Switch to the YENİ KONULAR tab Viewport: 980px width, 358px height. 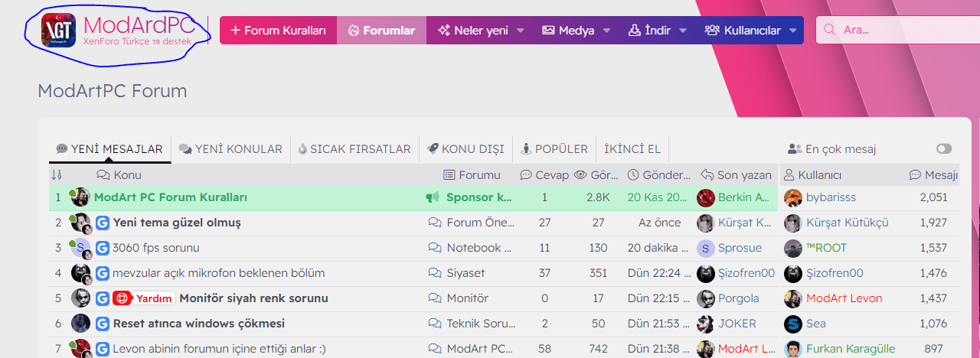pyautogui.click(x=230, y=149)
